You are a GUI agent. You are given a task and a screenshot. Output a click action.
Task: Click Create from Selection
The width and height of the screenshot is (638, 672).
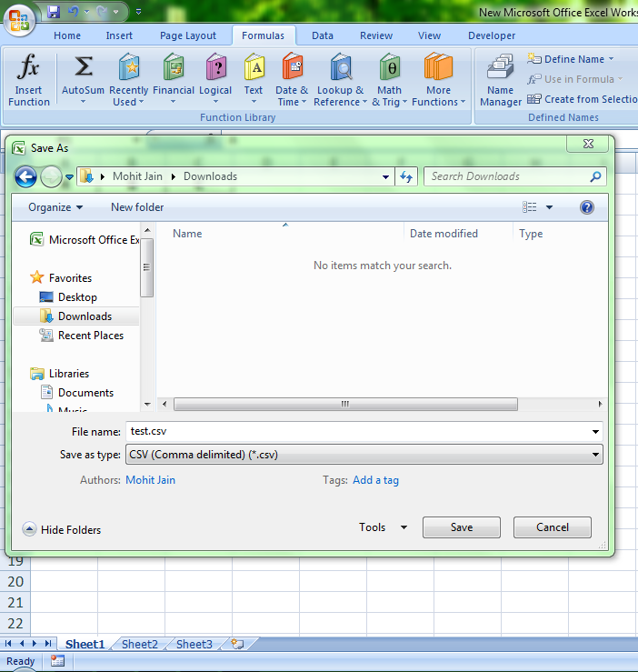[x=582, y=99]
